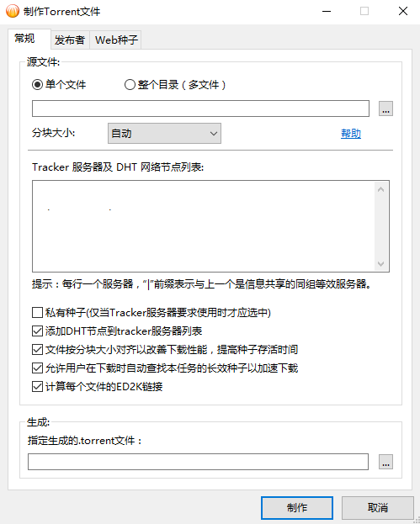The width and height of the screenshot is (420, 524).
Task: Click the 制作 button
Action: point(297,508)
